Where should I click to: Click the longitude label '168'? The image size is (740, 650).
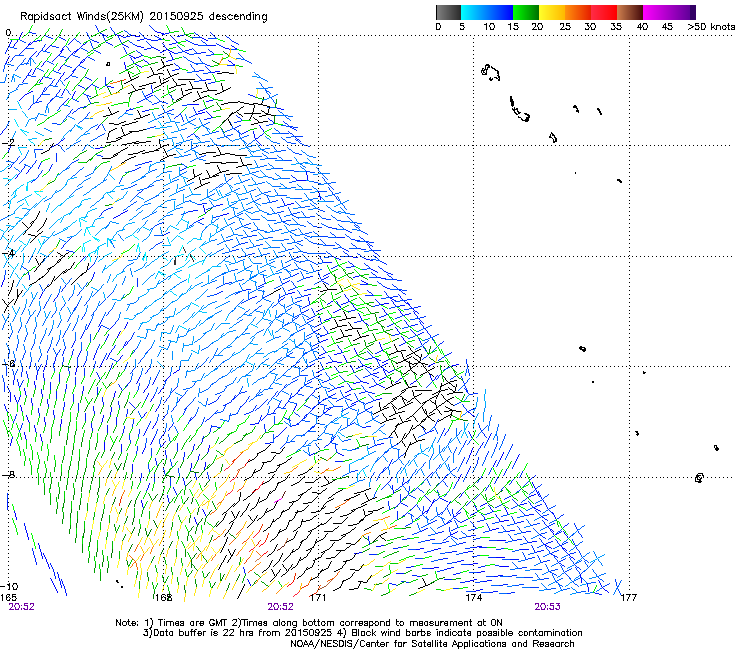[164, 597]
